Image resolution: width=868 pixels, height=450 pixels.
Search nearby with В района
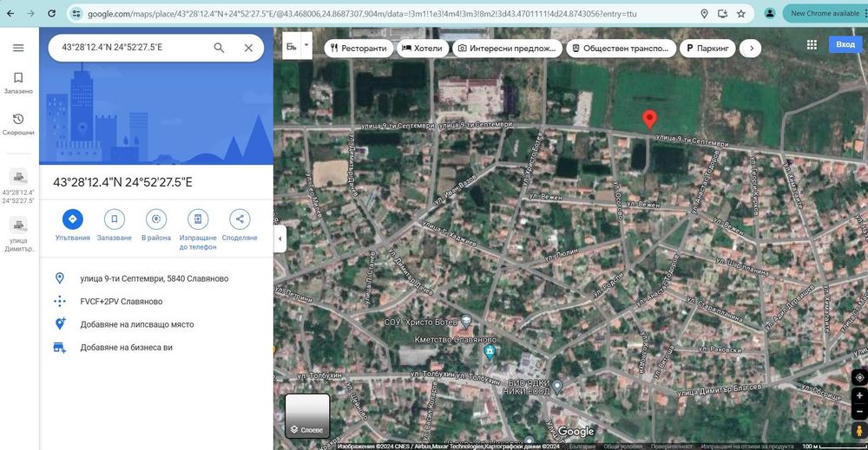click(x=156, y=225)
